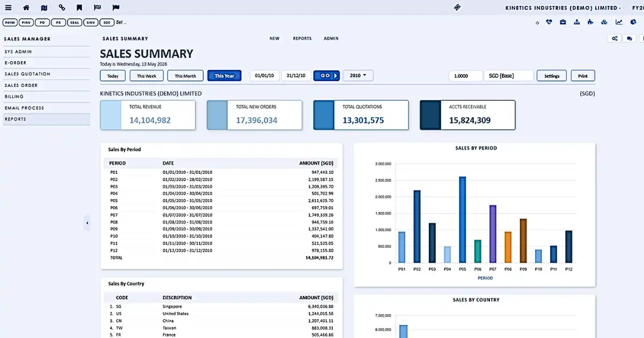Image resolution: width=644 pixels, height=338 pixels.
Task: Open the bookmark icon
Action: 79,8
